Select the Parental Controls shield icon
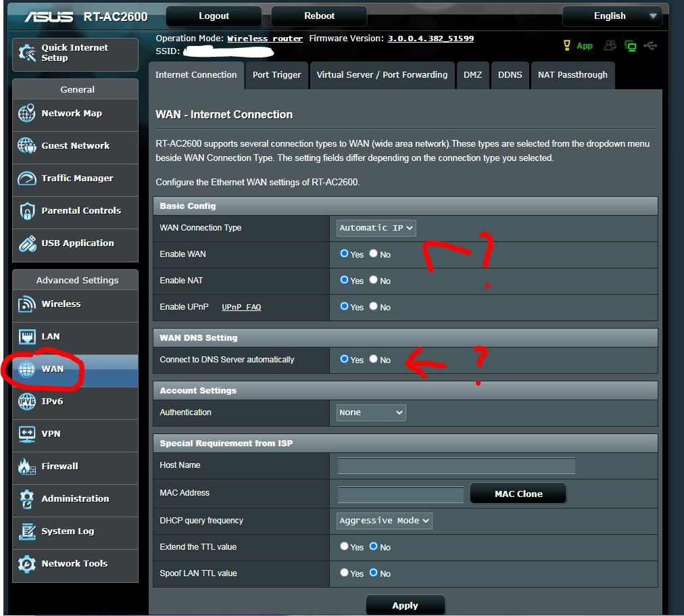Image resolution: width=684 pixels, height=616 pixels. [27, 211]
